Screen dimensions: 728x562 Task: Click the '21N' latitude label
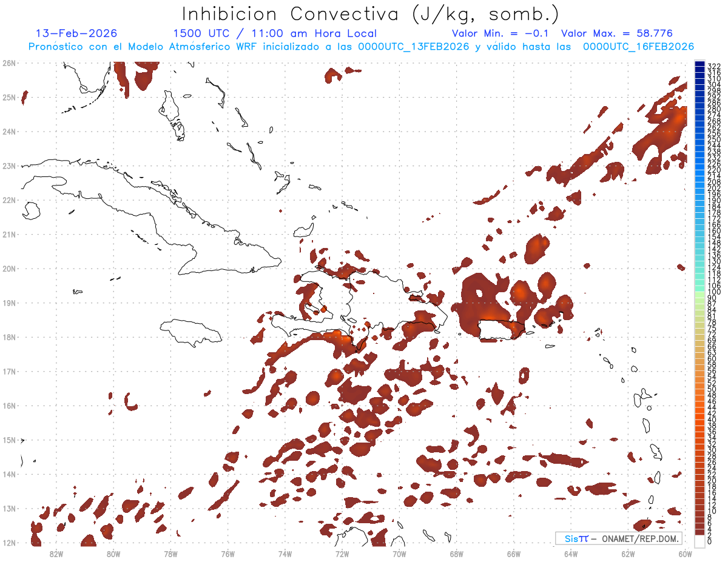point(8,234)
